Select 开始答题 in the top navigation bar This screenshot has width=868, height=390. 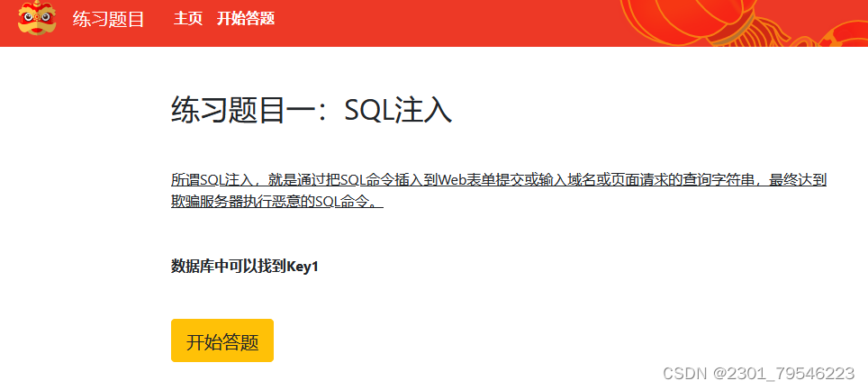tap(245, 18)
